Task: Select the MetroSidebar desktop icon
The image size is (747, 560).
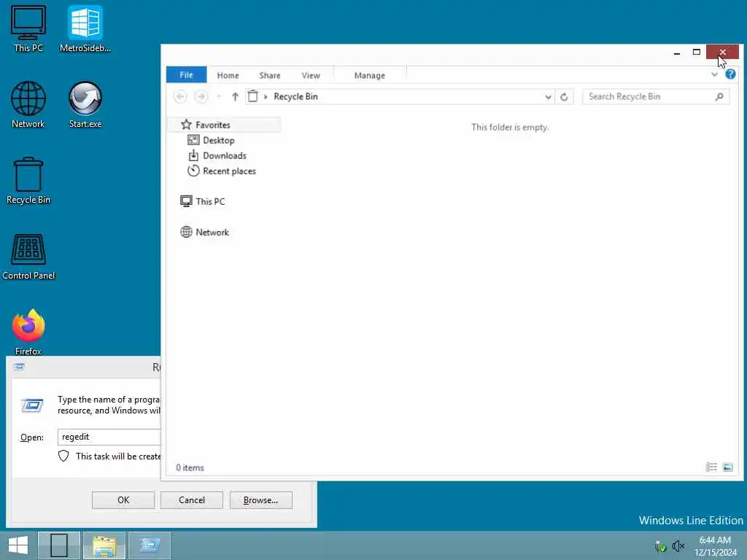Action: pos(85,28)
